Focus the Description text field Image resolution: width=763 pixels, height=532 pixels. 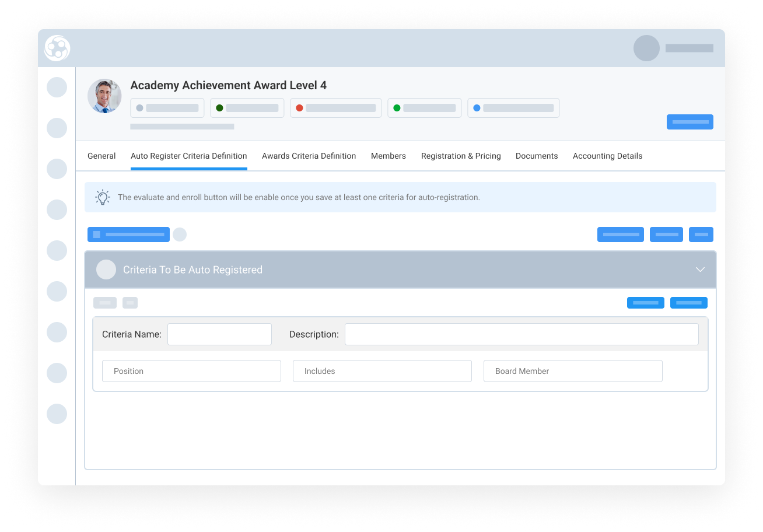(x=521, y=334)
